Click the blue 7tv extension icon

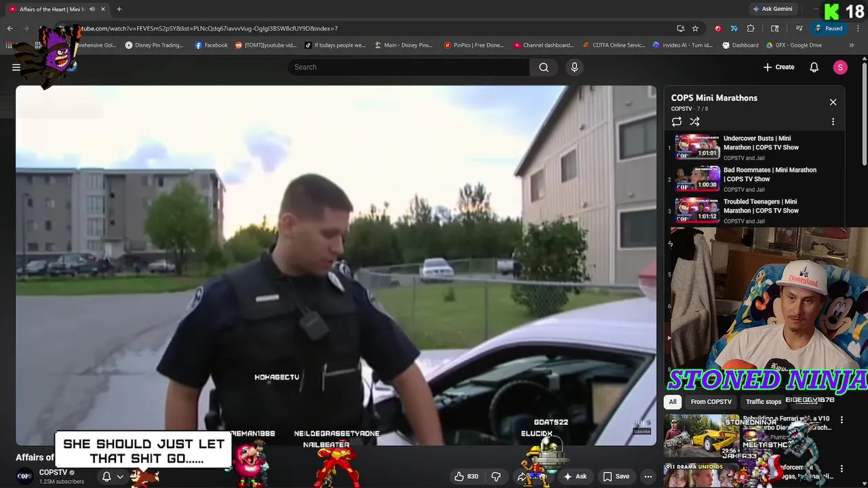[734, 28]
